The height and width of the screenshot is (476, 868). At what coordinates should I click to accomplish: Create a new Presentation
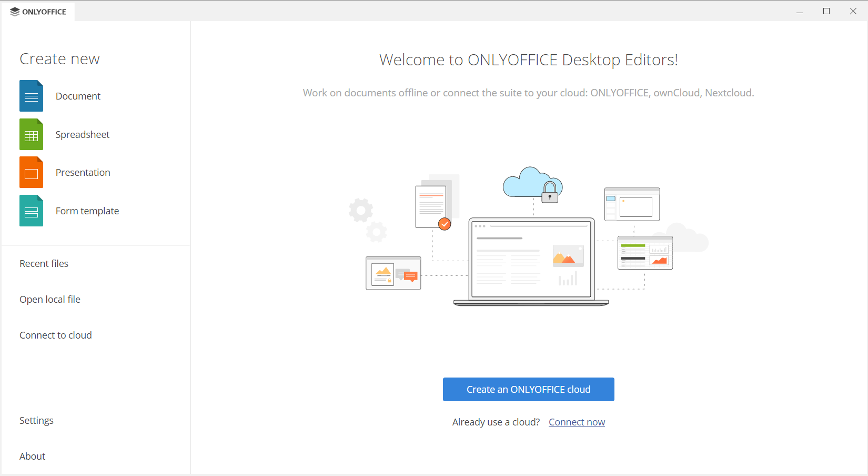83,172
